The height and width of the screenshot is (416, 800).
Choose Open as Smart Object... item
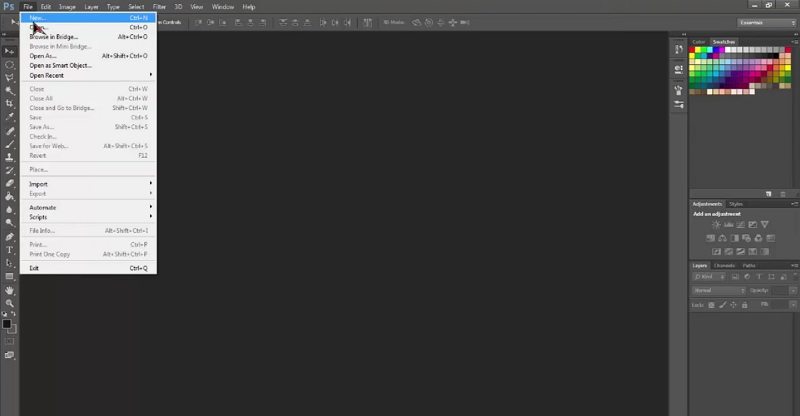point(88,65)
